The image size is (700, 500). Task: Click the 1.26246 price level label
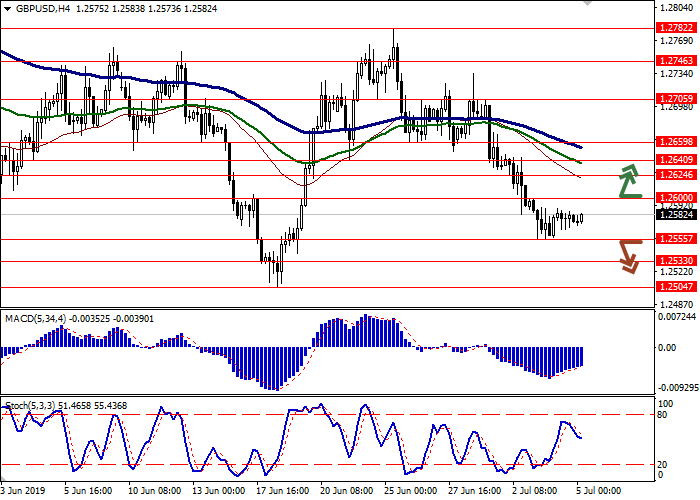click(x=677, y=175)
